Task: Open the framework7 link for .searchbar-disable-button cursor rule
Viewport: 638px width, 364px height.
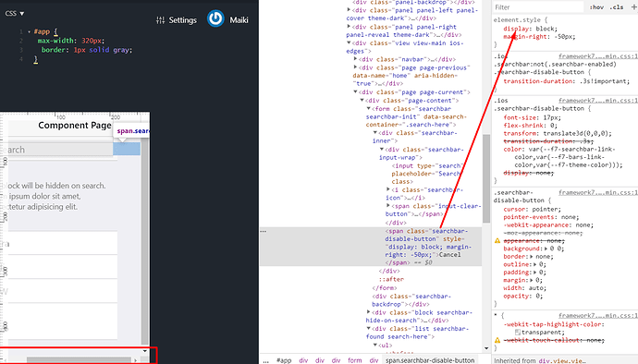Action: coord(597,192)
